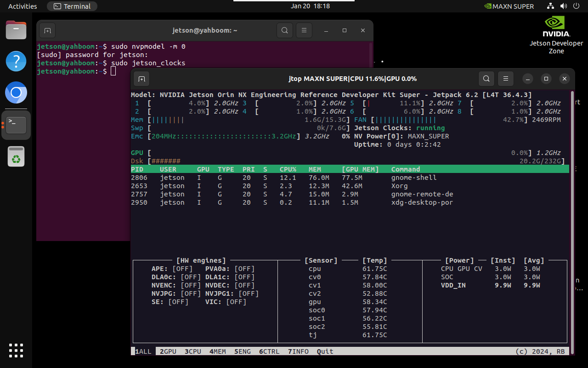Open Files from the dock
Image resolution: width=588 pixels, height=368 pixels.
(x=16, y=30)
